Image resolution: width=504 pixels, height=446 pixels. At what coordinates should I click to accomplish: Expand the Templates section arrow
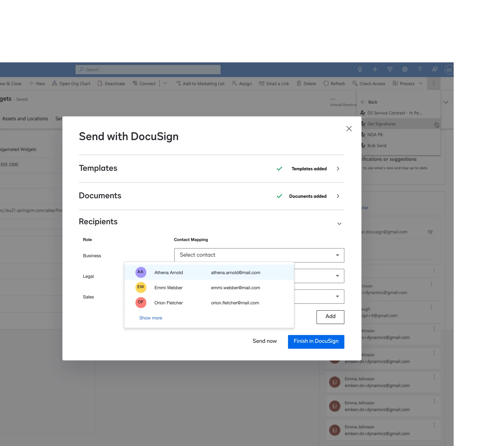pos(338,169)
